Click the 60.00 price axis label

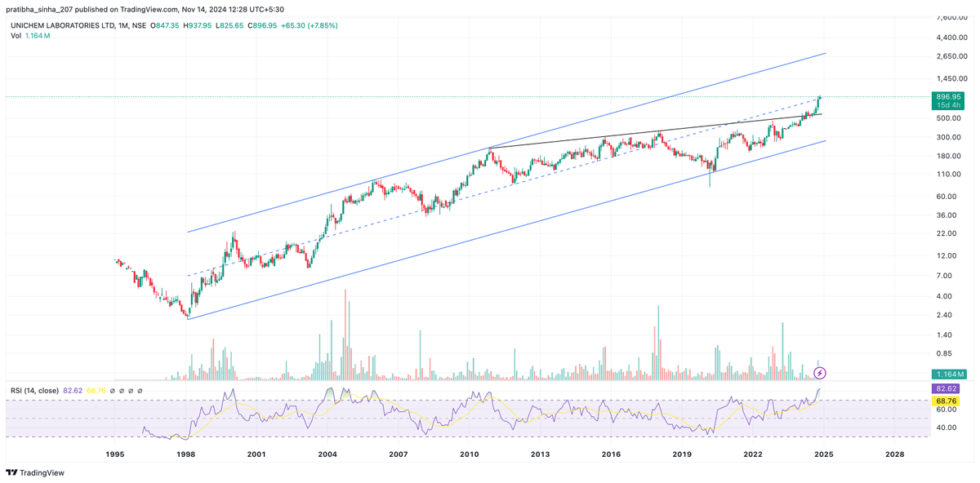(947, 197)
